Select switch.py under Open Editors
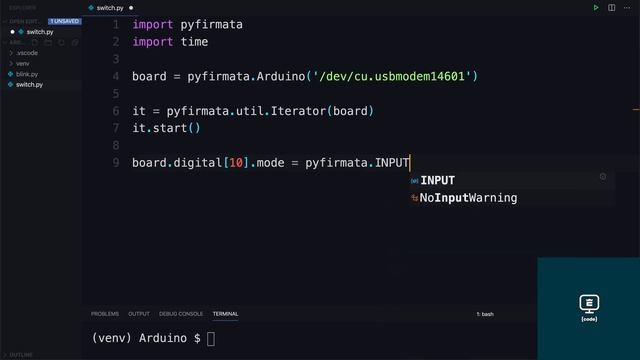The width and height of the screenshot is (640, 360). (40, 32)
